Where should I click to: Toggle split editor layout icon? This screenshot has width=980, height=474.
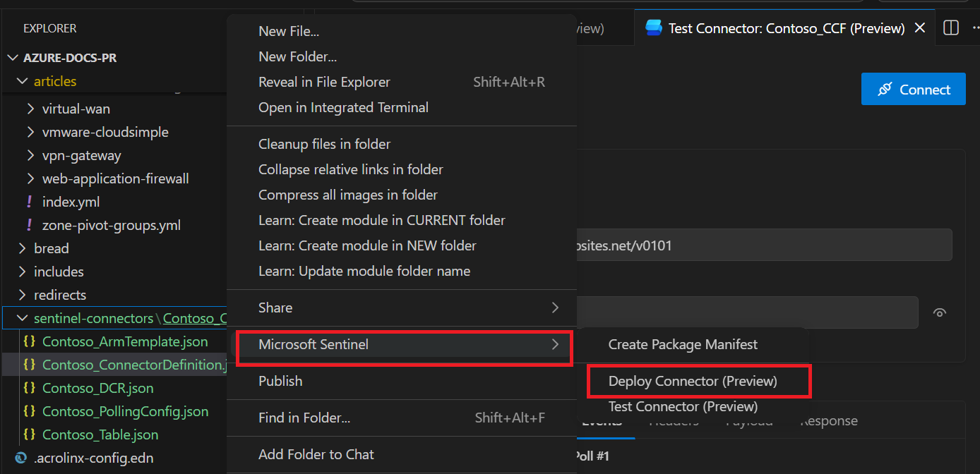951,28
